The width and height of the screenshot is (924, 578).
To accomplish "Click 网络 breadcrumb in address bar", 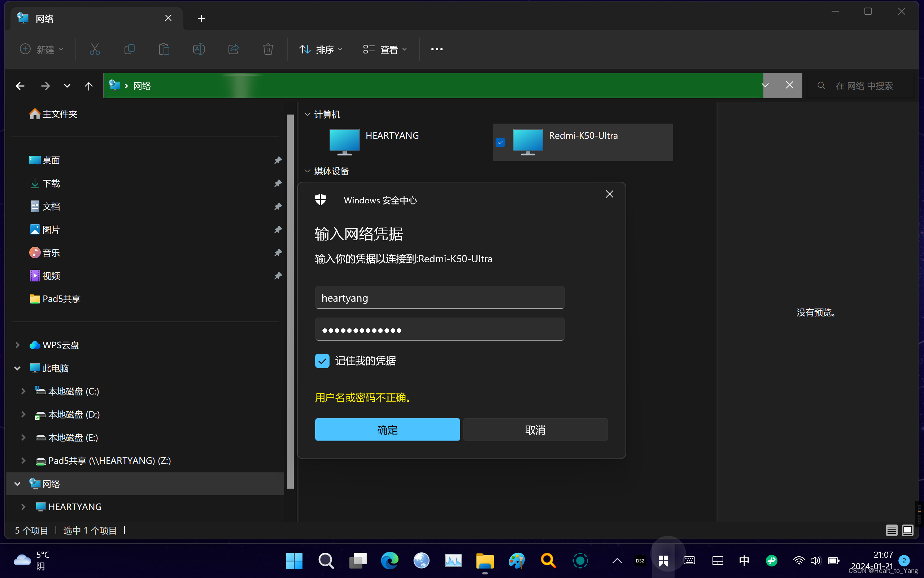I will [x=142, y=86].
